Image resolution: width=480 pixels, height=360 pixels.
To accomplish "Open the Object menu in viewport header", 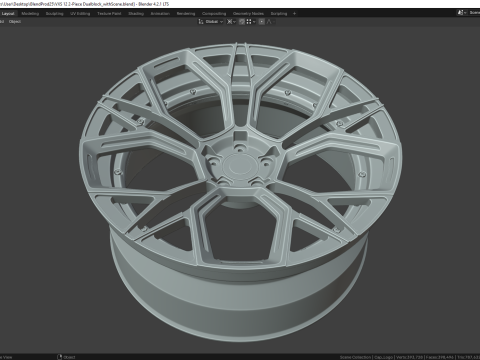I will click(x=15, y=22).
